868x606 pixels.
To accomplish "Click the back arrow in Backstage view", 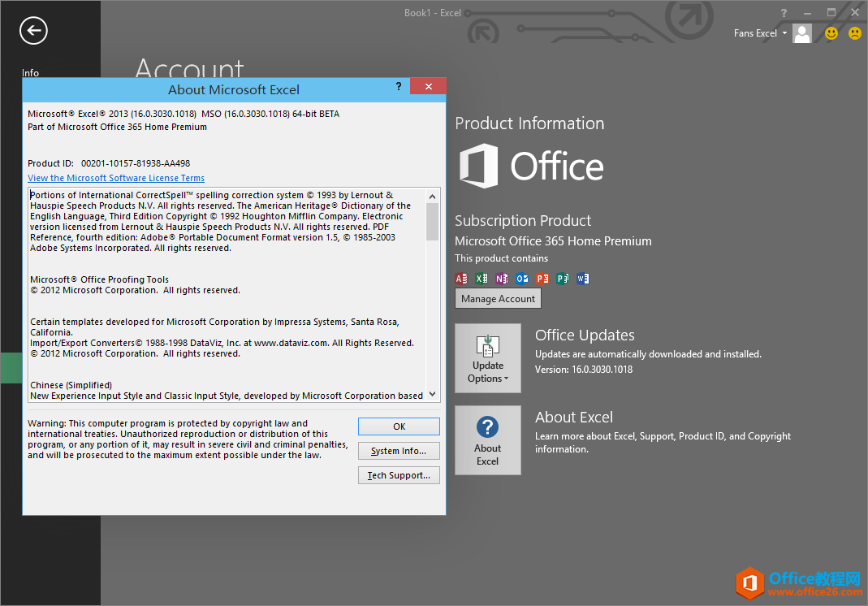I will click(33, 31).
